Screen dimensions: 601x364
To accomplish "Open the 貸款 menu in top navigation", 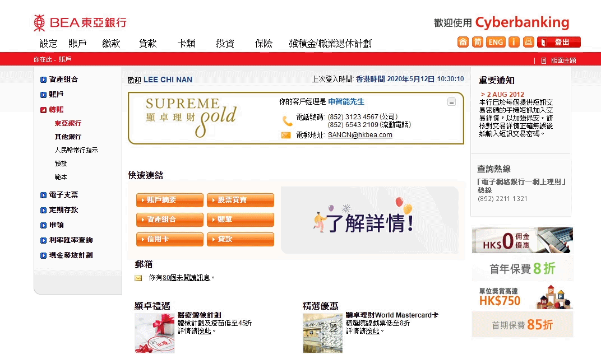I will pyautogui.click(x=147, y=44).
